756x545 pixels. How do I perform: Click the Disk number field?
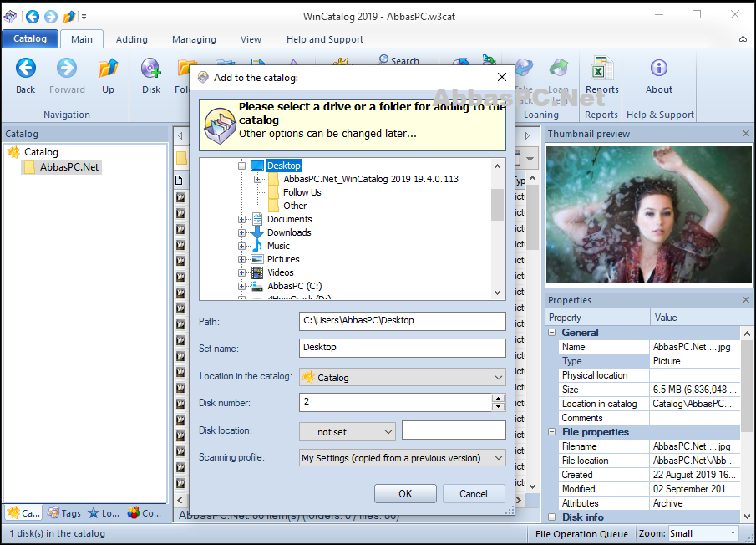click(x=395, y=402)
